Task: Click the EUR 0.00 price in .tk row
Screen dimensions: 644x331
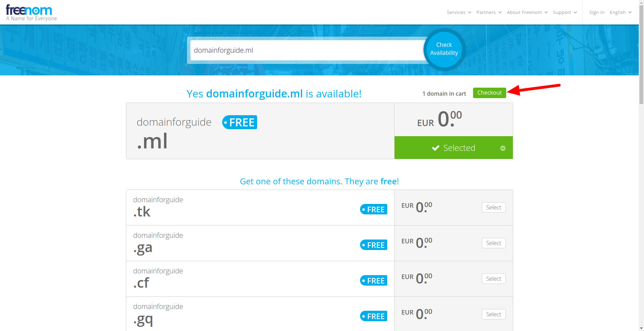Action: 417,207
